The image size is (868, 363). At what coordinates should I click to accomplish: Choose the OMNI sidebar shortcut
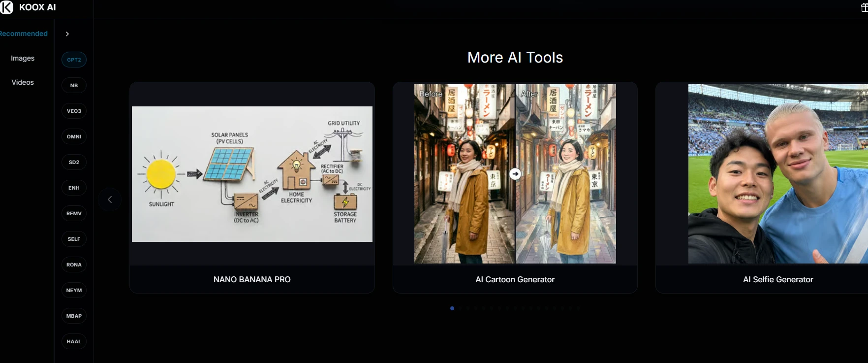pyautogui.click(x=74, y=136)
